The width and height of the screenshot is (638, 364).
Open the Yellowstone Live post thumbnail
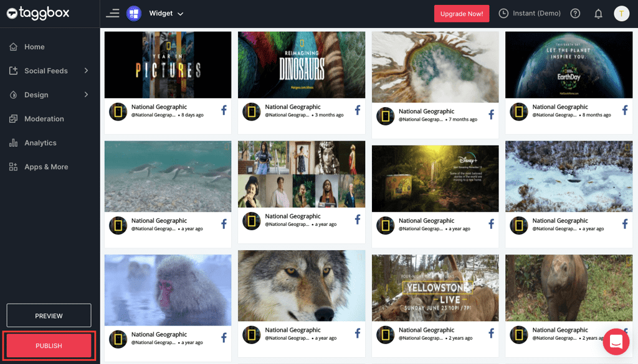tap(435, 287)
